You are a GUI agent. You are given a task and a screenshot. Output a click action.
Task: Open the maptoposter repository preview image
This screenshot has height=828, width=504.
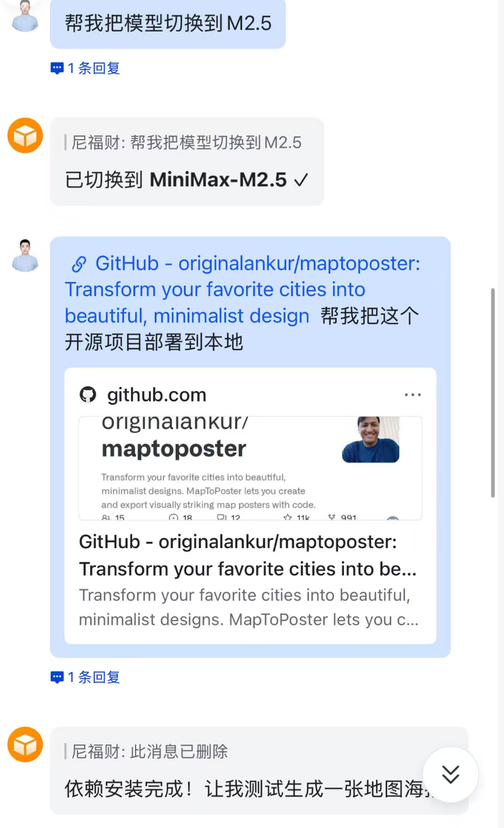pyautogui.click(x=250, y=468)
